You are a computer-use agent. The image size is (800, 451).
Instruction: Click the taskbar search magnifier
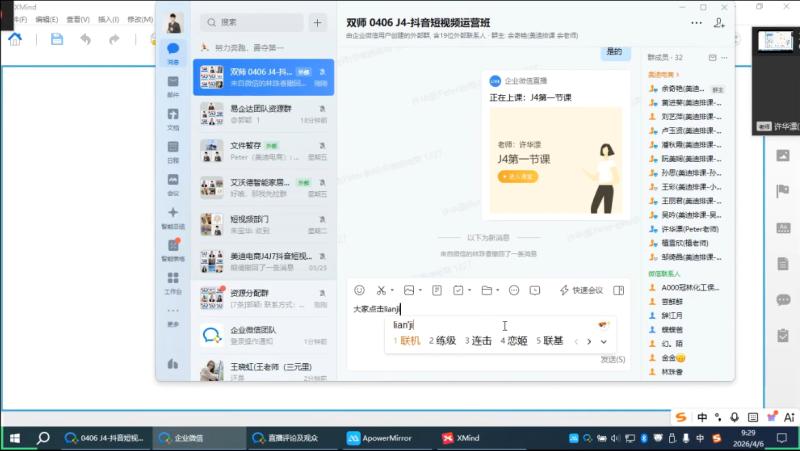tap(43, 438)
